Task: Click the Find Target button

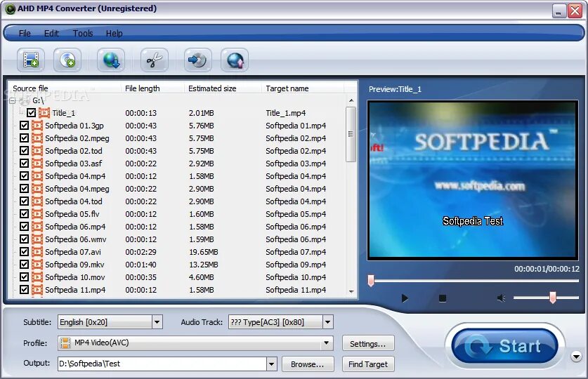Action: point(368,364)
